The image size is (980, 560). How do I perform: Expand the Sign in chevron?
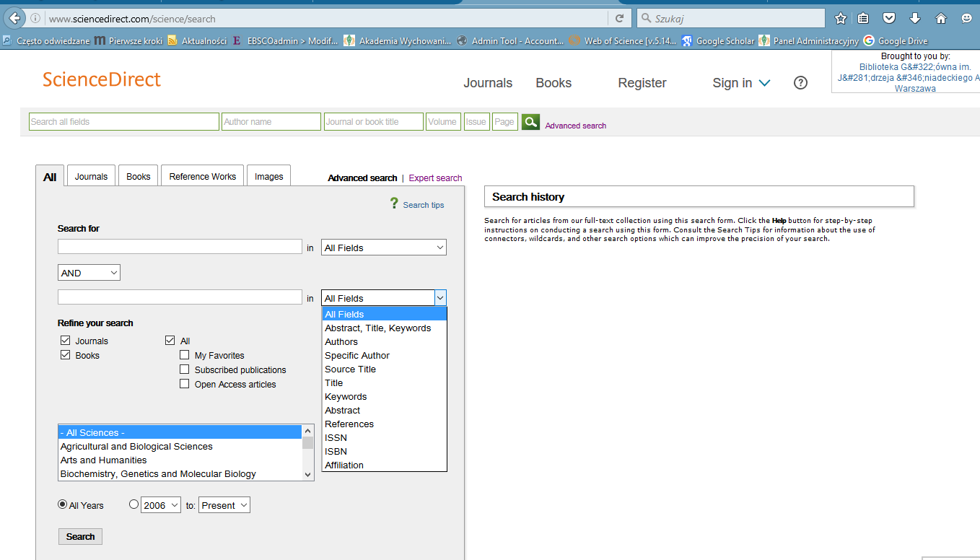(x=765, y=84)
